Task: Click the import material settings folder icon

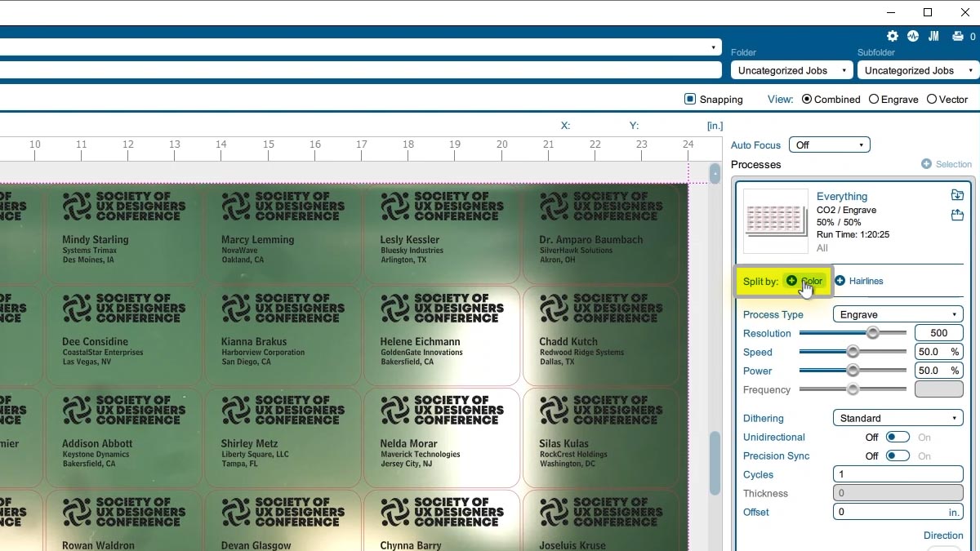Action: click(x=957, y=195)
